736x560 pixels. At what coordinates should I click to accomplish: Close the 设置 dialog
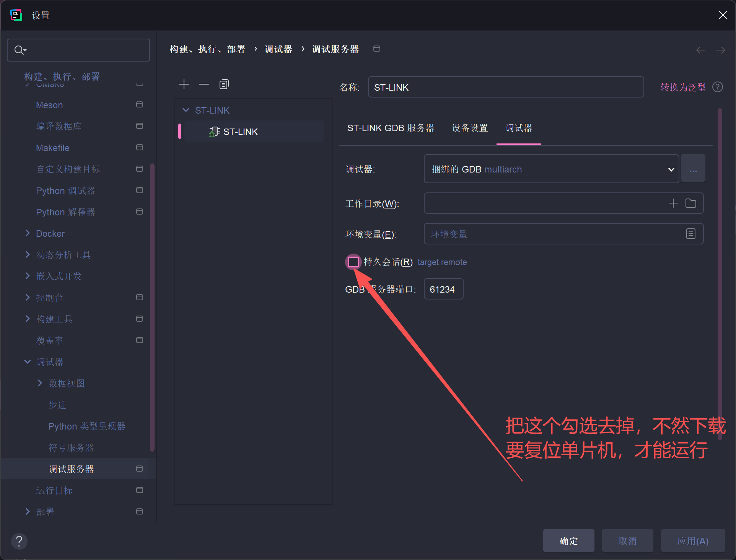pos(723,15)
